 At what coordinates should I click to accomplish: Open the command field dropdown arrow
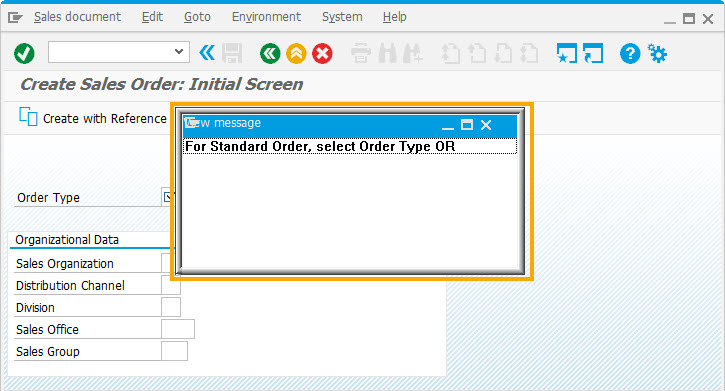[179, 52]
